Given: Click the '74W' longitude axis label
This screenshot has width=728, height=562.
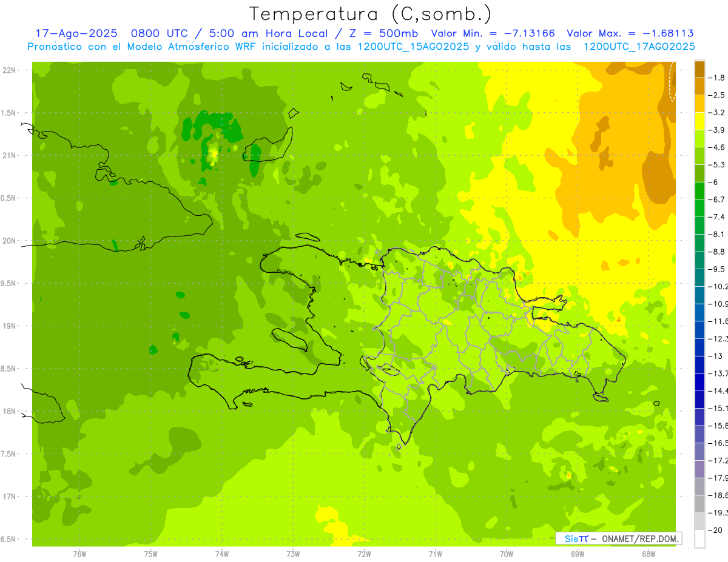Looking at the screenshot, I should coord(222,554).
